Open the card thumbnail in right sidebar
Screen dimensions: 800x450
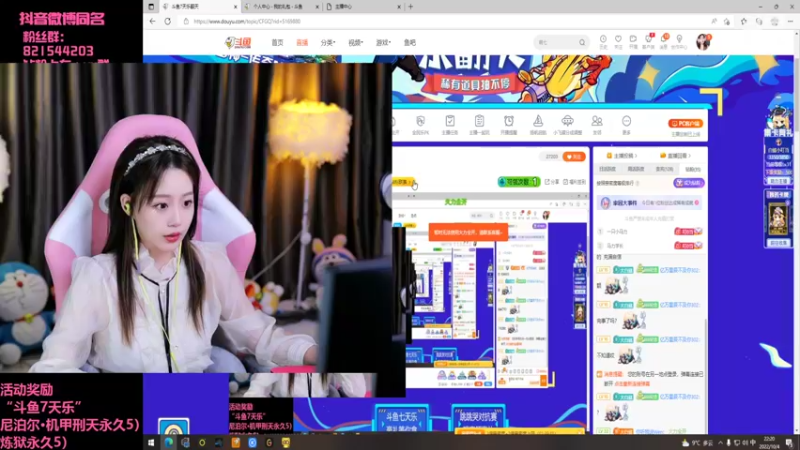click(x=778, y=218)
